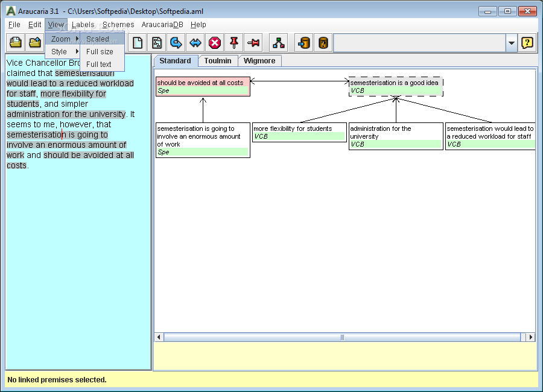Open the Schemes menu
This screenshot has width=543, height=392.
[x=118, y=25]
